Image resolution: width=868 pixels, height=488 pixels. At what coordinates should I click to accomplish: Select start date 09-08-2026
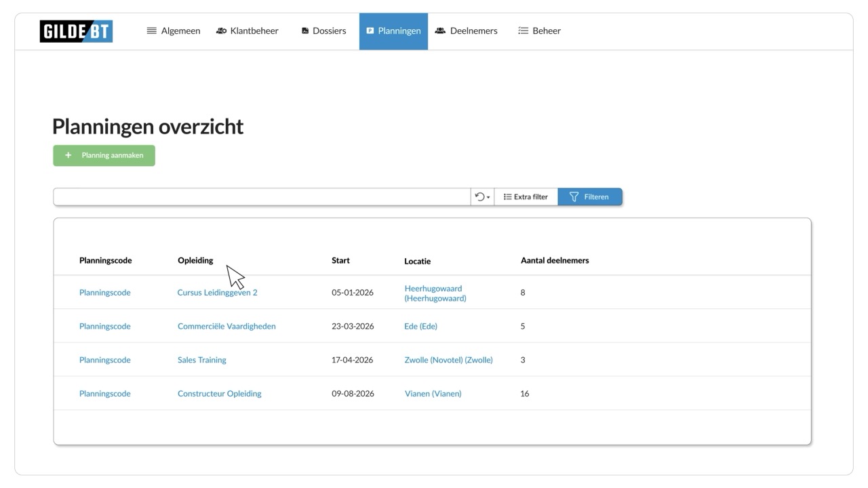click(x=353, y=394)
